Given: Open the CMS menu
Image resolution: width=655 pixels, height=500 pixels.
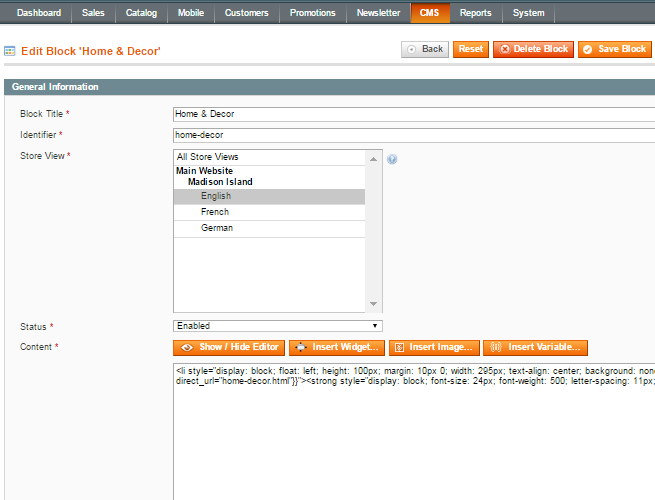Looking at the screenshot, I should click(x=429, y=13).
